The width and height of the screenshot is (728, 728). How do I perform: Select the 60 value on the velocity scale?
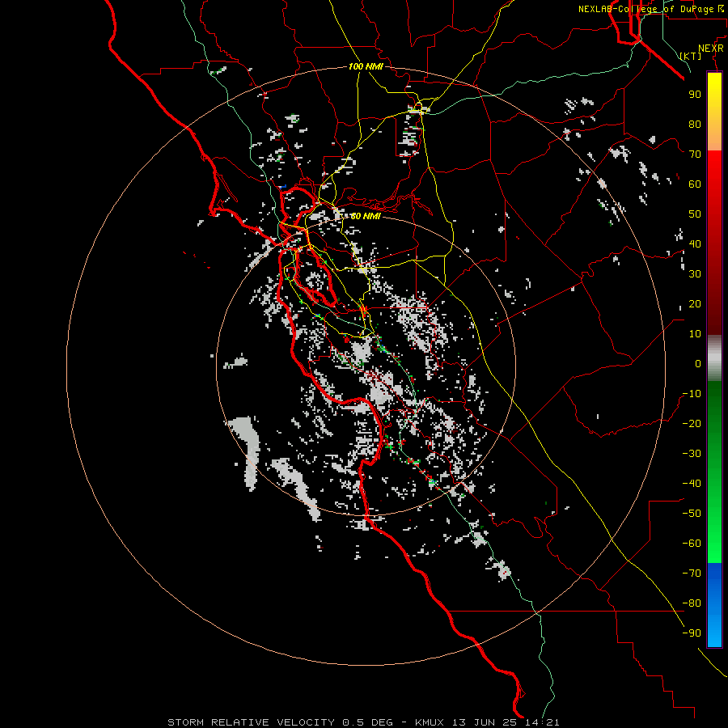pos(695,184)
